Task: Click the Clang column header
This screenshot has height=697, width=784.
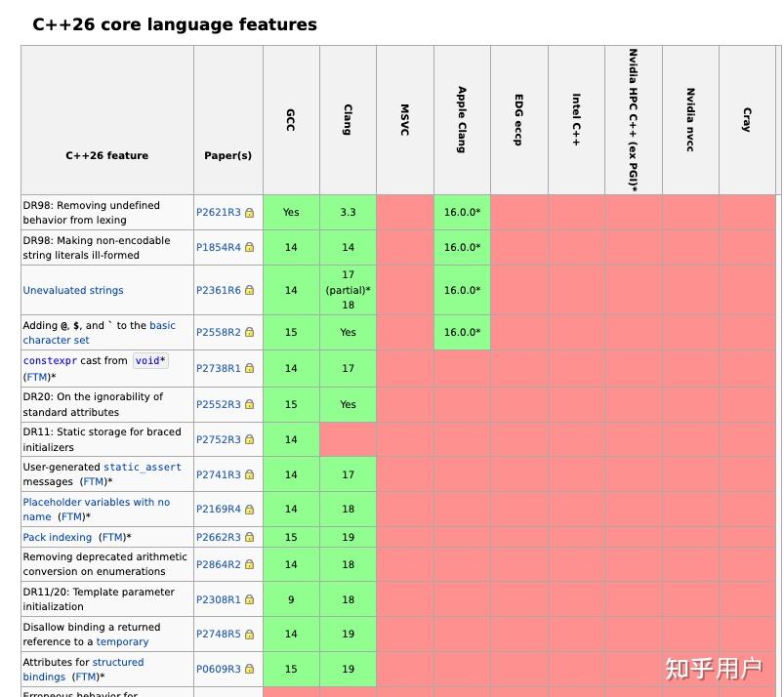Action: point(348,120)
